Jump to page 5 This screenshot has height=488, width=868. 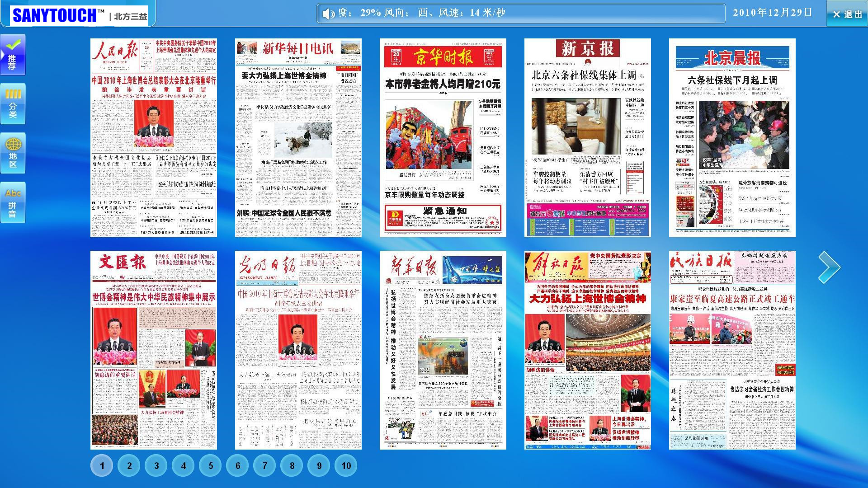pos(211,465)
